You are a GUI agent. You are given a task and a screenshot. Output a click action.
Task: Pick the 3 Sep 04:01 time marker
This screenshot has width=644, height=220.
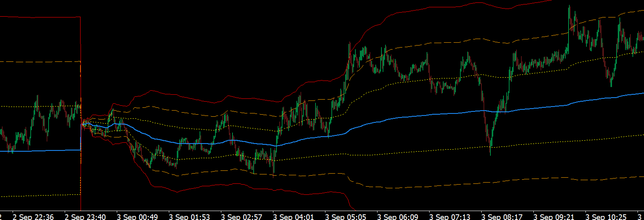pos(293,217)
